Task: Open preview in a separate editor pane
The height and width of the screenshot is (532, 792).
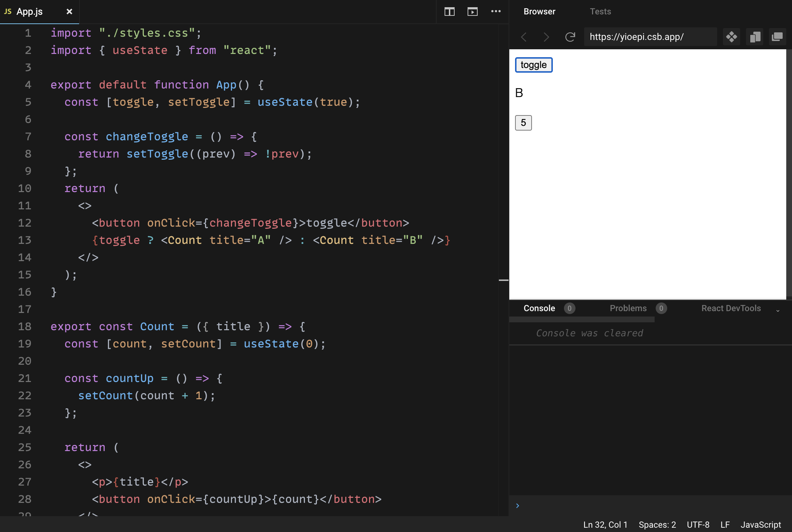Action: tap(755, 37)
